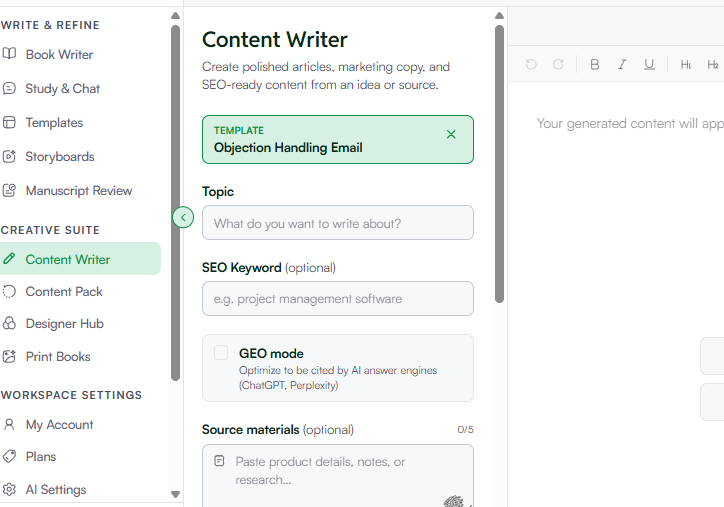Click the redo arrow in the toolbar
This screenshot has height=507, width=724.
click(x=558, y=65)
